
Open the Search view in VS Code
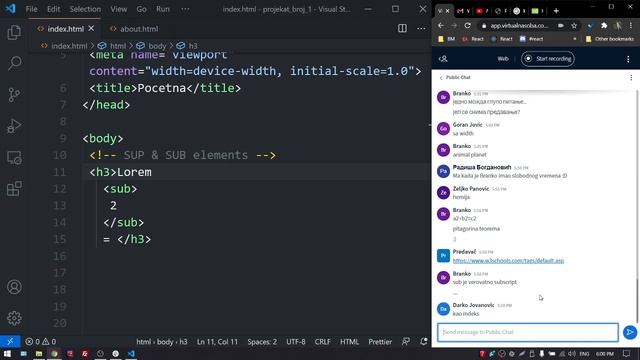pos(14,63)
